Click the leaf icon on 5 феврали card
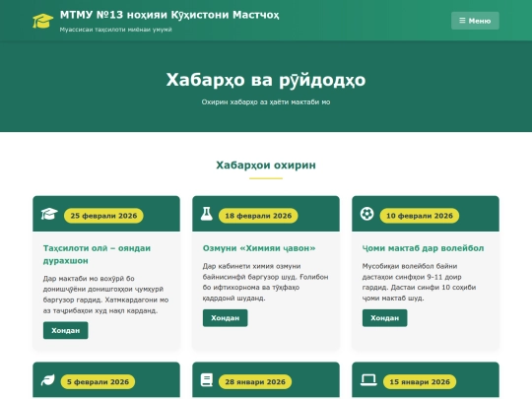 48,380
